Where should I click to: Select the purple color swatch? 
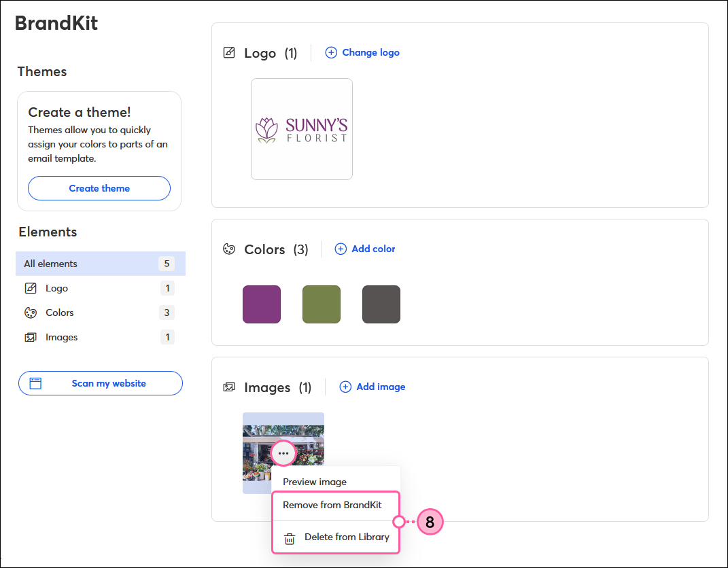point(262,304)
